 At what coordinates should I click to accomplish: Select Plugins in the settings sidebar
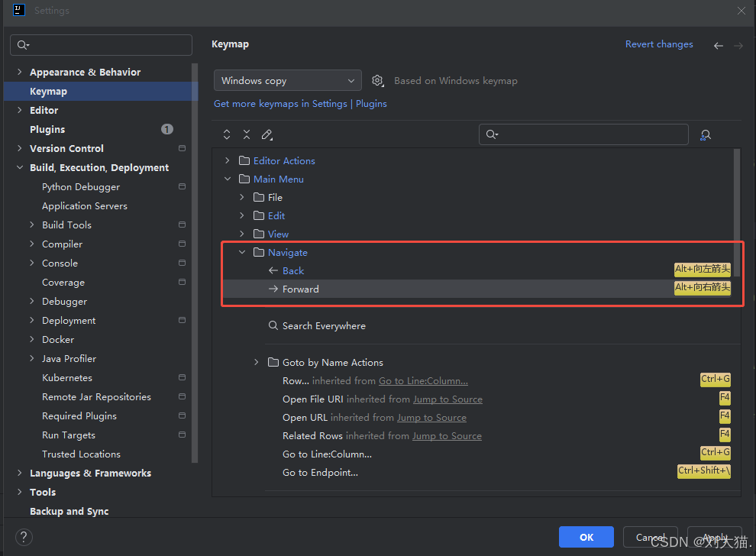coord(47,130)
